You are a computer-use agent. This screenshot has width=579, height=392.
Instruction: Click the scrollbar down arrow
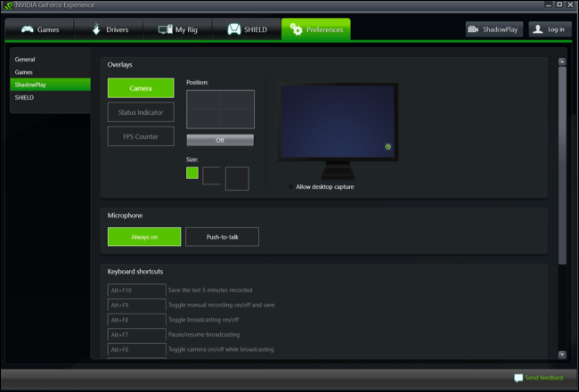click(x=562, y=355)
